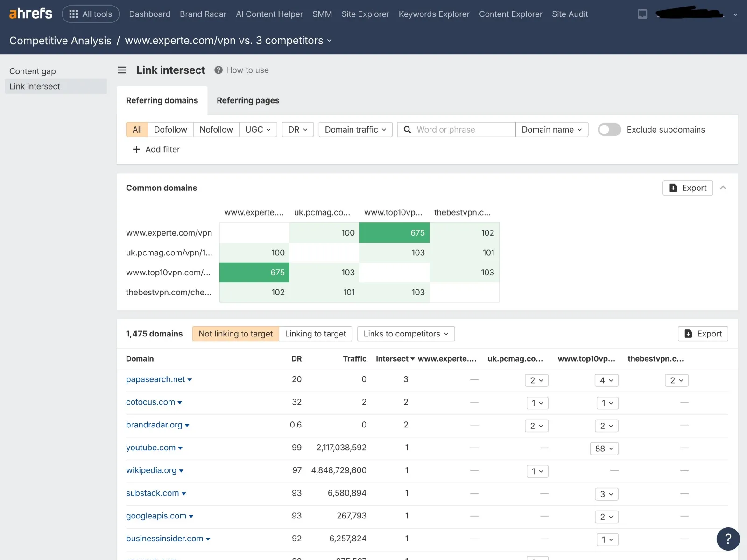Collapse the Common domains section

click(723, 188)
